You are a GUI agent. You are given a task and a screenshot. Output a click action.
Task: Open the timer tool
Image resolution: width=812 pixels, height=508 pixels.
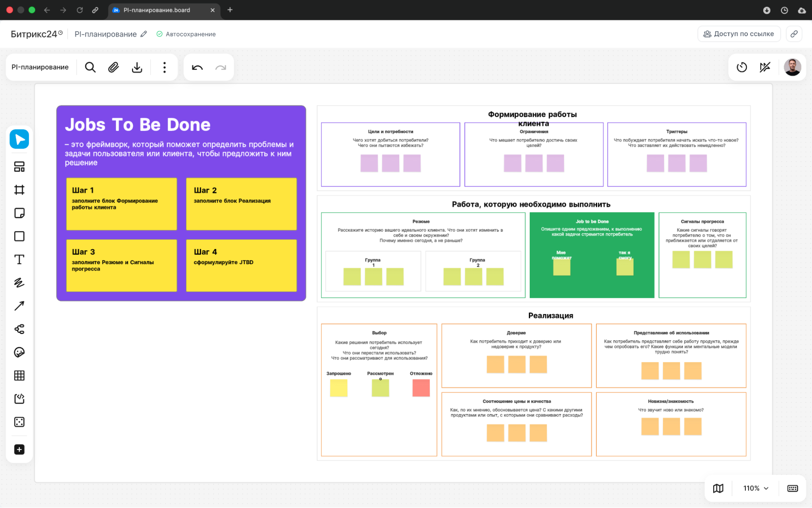[742, 67]
